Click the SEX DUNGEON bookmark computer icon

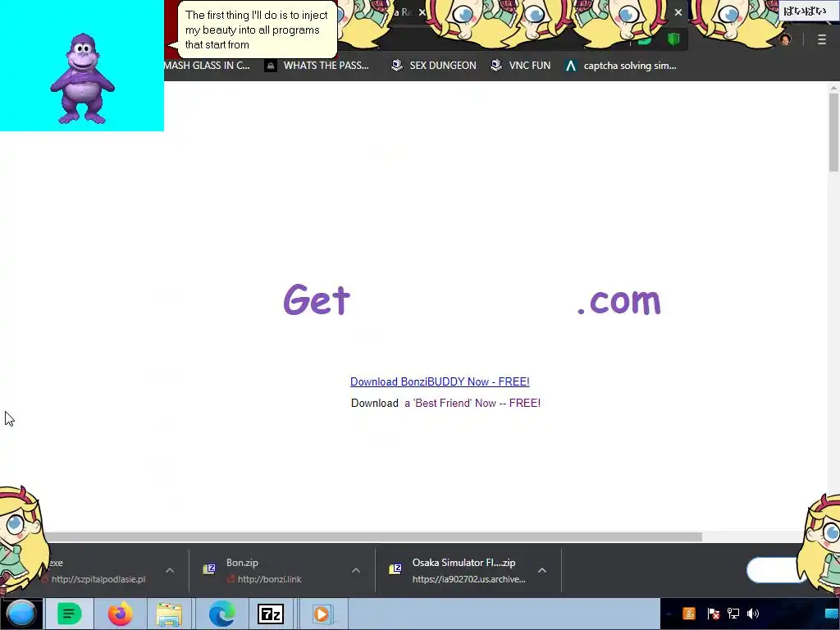[396, 66]
